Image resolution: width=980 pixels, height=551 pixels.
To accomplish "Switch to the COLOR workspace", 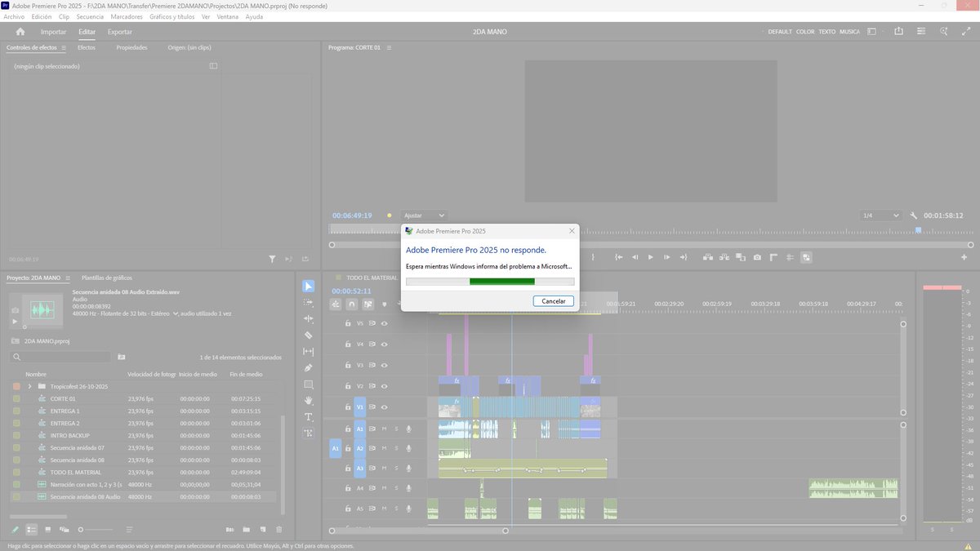I will pos(805,32).
